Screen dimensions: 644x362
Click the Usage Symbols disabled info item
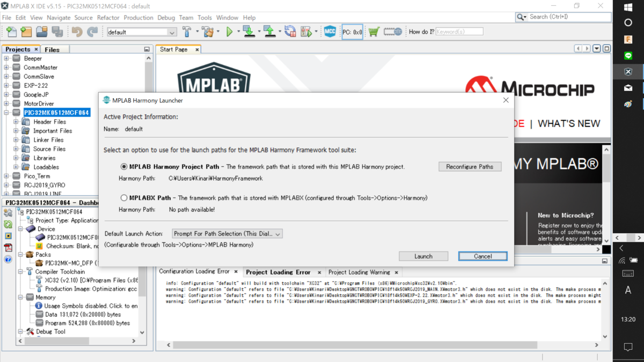86,306
